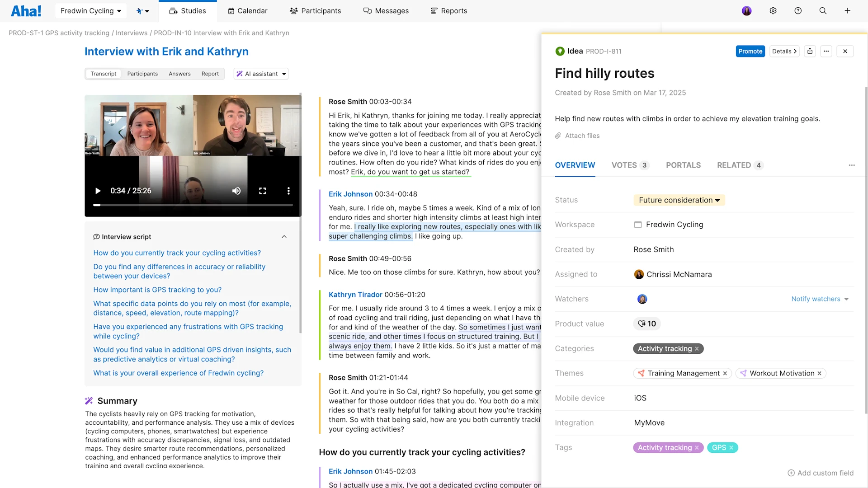Click the help question mark icon
This screenshot has height=488, width=868.
coord(798,10)
